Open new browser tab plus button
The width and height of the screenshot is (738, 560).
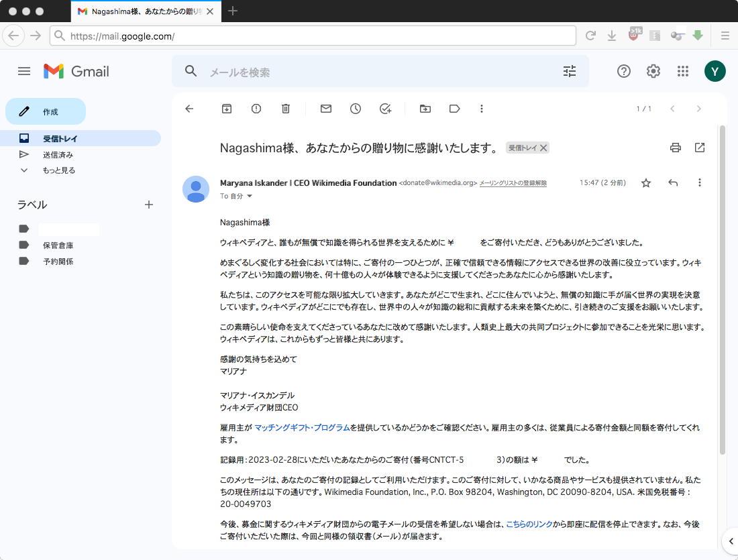(233, 11)
